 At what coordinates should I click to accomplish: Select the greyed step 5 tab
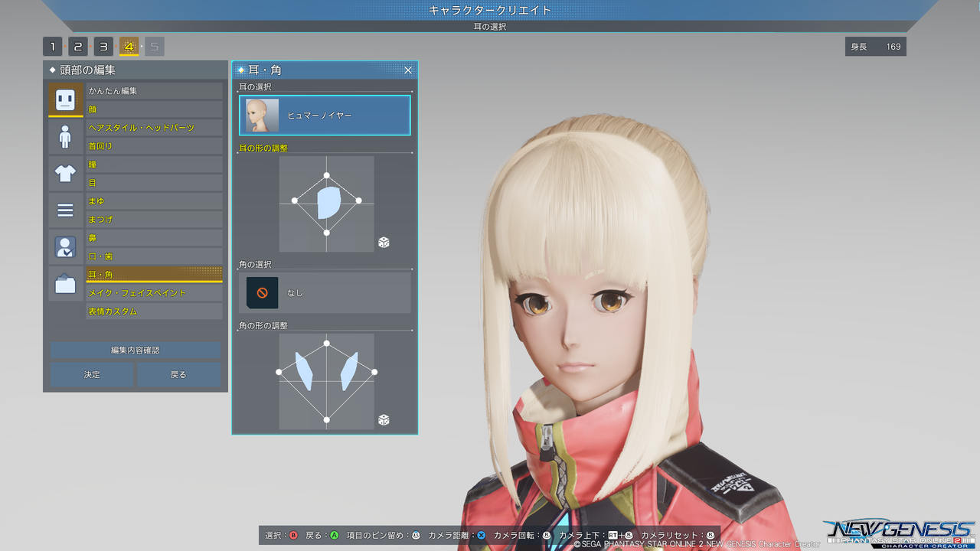pos(155,47)
